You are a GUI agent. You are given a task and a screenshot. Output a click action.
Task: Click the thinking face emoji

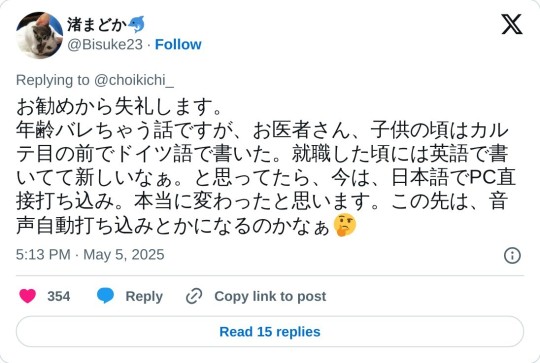[344, 225]
